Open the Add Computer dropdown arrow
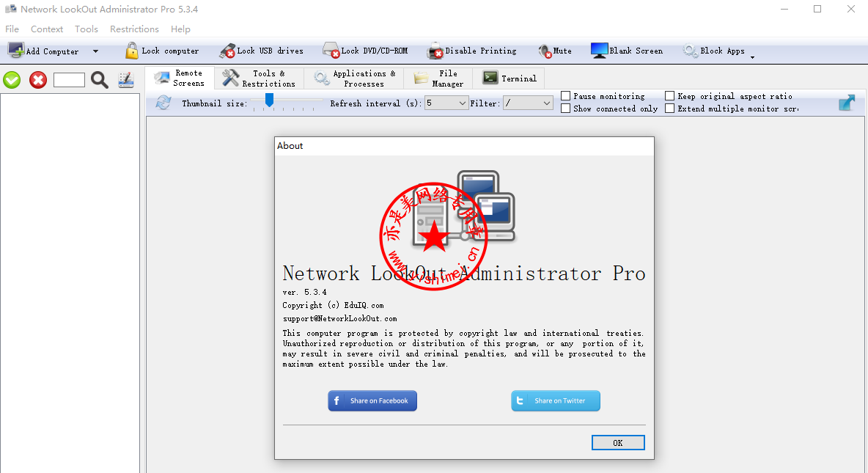868x473 pixels. coord(96,51)
